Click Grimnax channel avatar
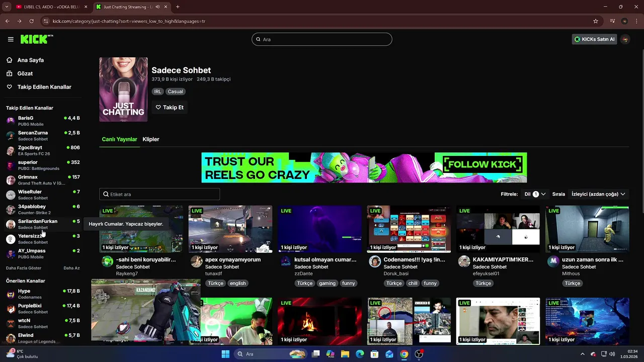This screenshot has width=644, height=362. click(11, 180)
